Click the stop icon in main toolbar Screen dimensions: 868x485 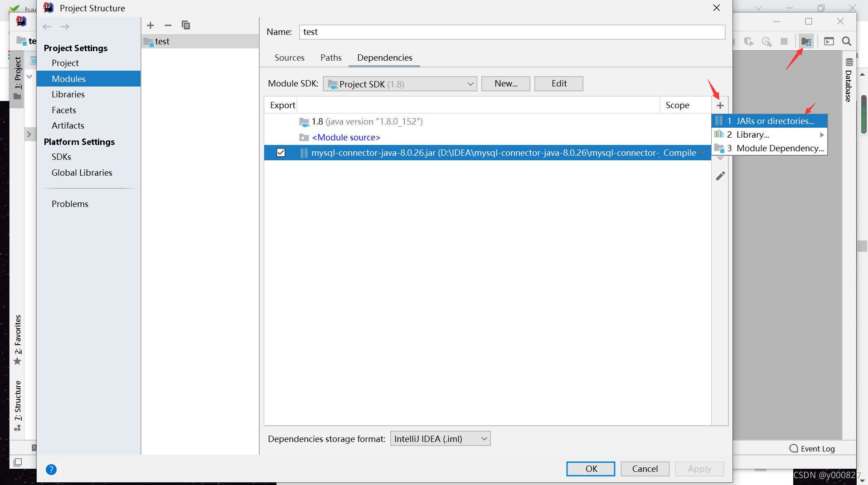pyautogui.click(x=784, y=41)
